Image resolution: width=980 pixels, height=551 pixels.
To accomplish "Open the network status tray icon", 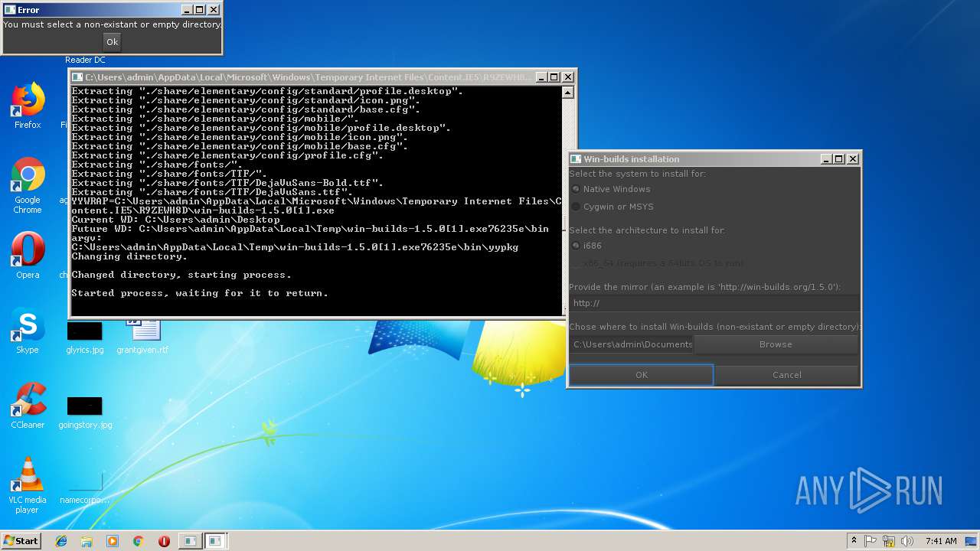I will (889, 540).
